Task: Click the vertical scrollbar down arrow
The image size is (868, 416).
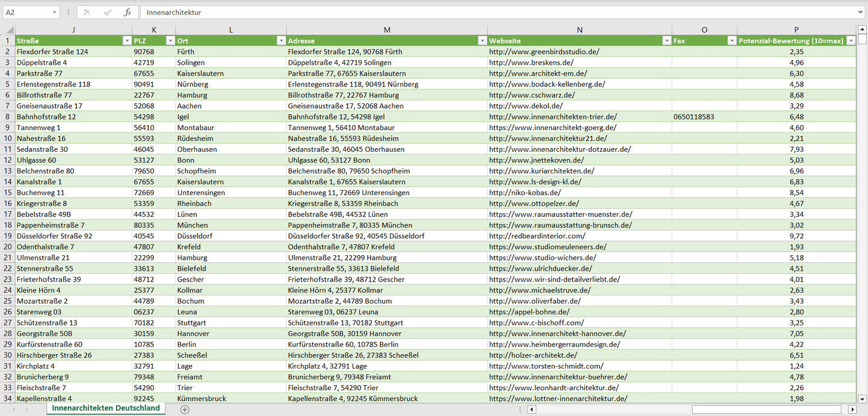Action: pos(863,398)
